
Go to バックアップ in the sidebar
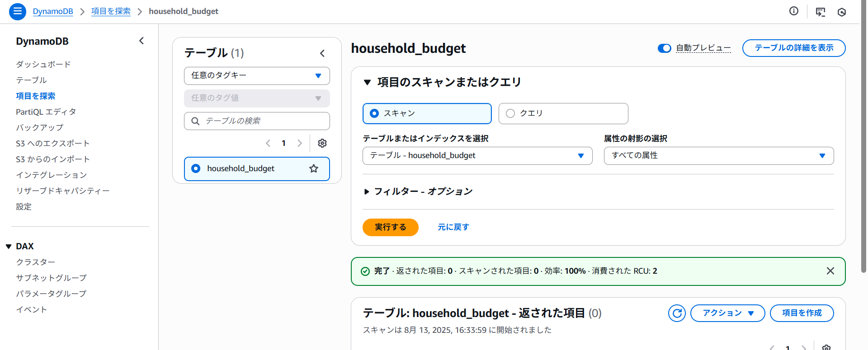tap(39, 128)
